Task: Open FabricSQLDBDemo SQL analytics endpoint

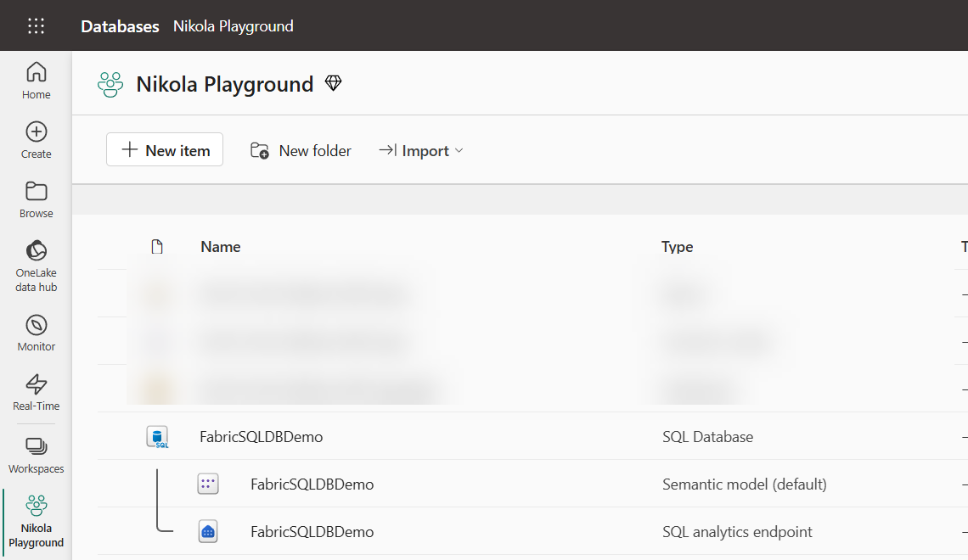Action: 312,532
